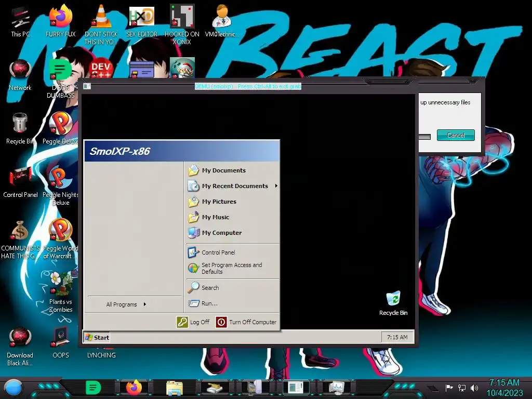The image size is (532, 399).
Task: Launch the HOOKED ON XONIX game icon
Action: point(182,24)
